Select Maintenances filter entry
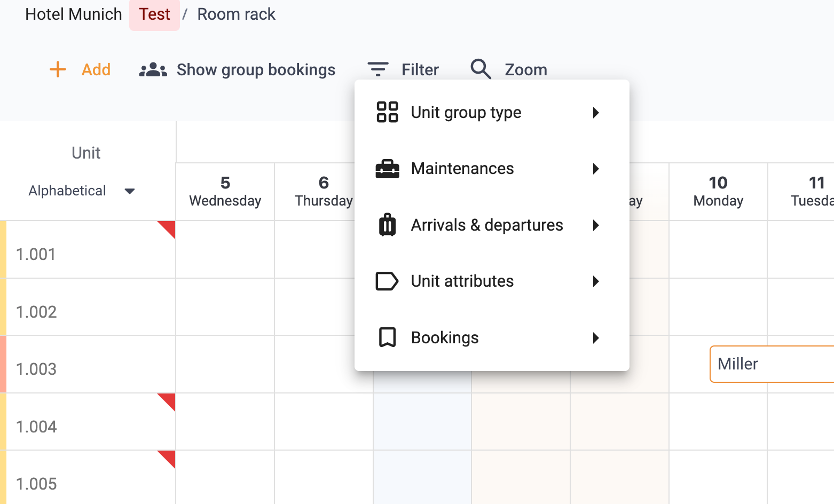Viewport: 834px width, 504px height. (492, 169)
